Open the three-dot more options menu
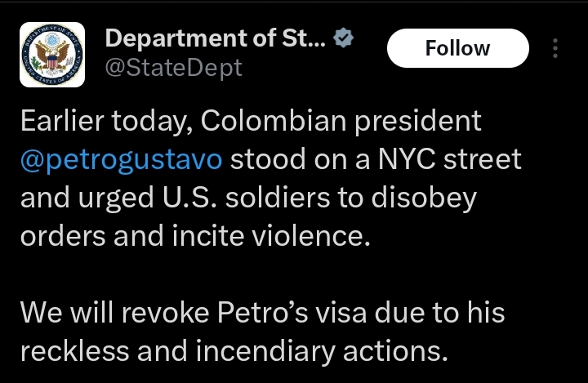588x383 pixels. click(555, 49)
